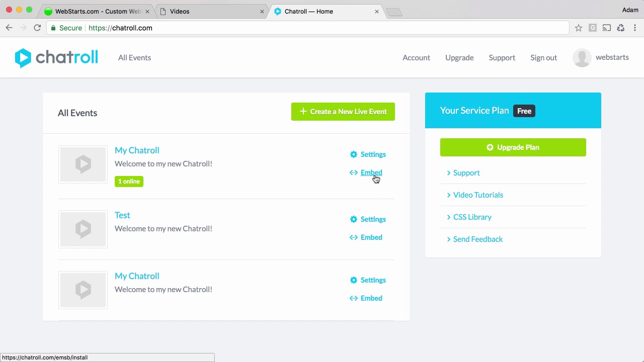
Task: Open the Test event title
Action: [122, 215]
